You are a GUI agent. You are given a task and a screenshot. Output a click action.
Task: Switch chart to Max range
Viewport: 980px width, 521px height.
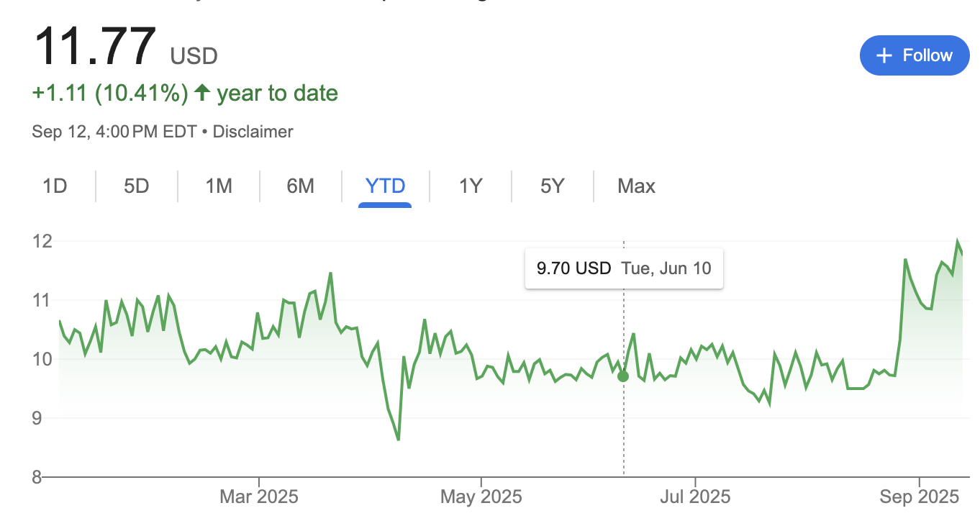pyautogui.click(x=636, y=186)
